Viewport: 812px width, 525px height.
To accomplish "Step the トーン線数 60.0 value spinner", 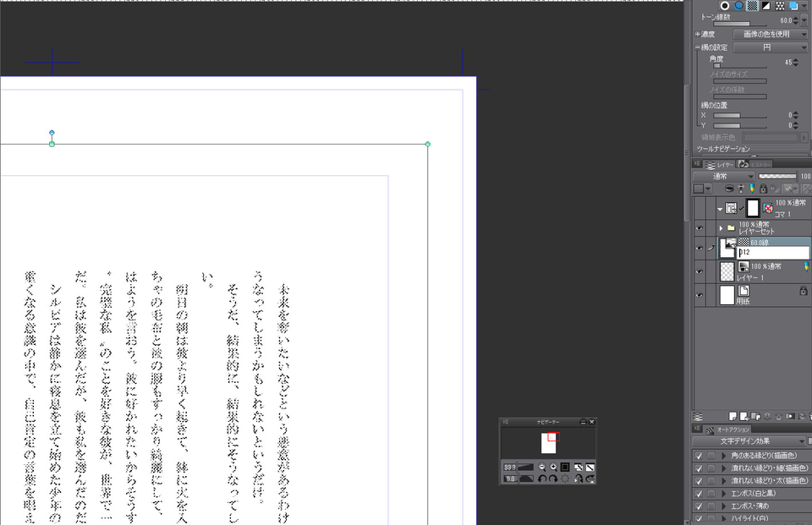I will point(796,20).
